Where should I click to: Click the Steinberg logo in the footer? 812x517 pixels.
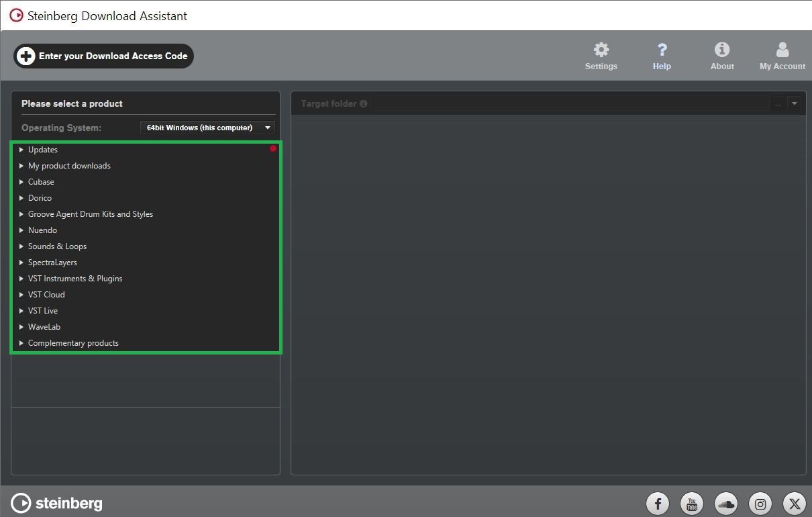[x=57, y=503]
